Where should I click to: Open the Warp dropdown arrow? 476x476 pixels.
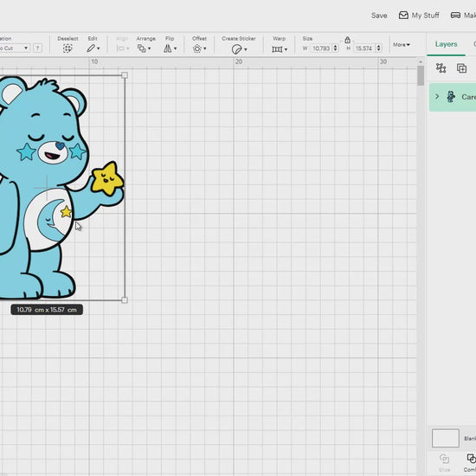286,49
